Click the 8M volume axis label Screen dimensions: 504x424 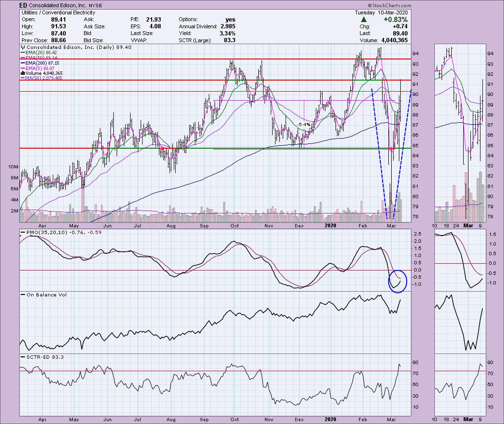(14, 177)
